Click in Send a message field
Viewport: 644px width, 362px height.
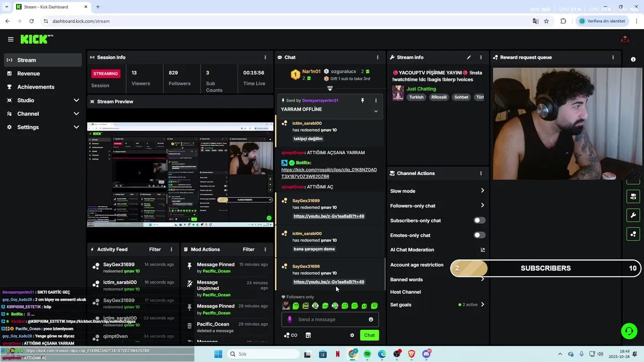[x=330, y=319]
